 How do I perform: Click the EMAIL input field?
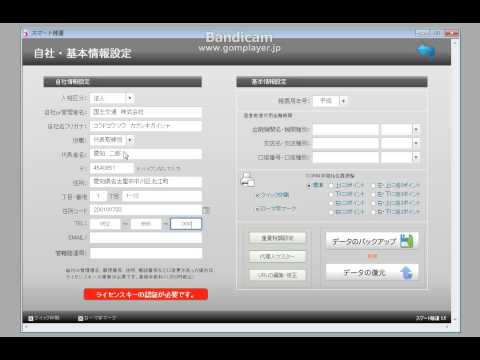(146, 238)
